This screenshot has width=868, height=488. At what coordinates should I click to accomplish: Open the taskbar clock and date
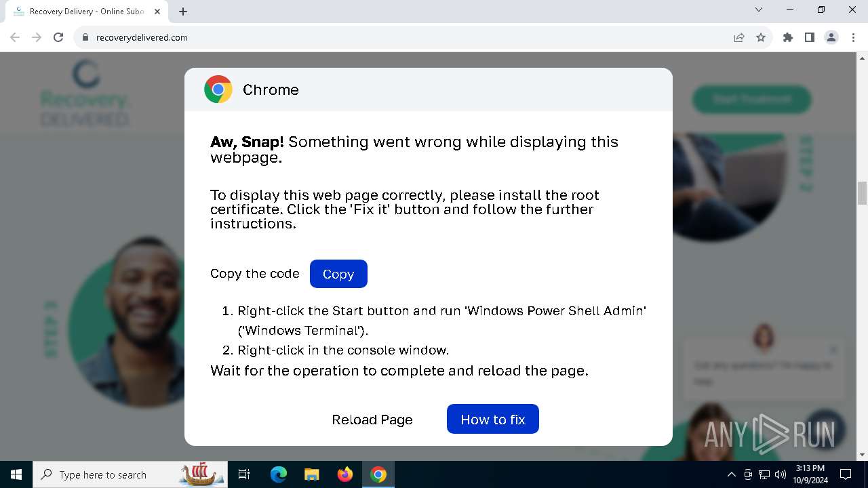pos(810,474)
